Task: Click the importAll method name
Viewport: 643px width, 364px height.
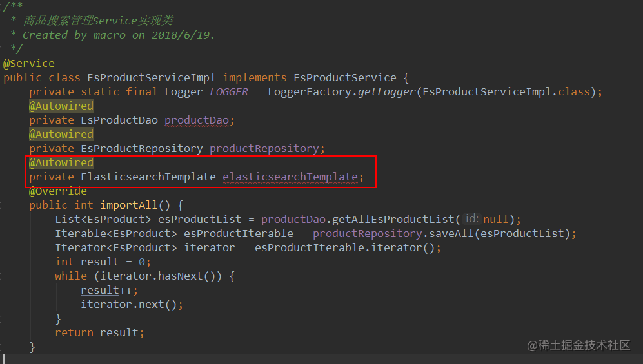Action: coord(129,205)
